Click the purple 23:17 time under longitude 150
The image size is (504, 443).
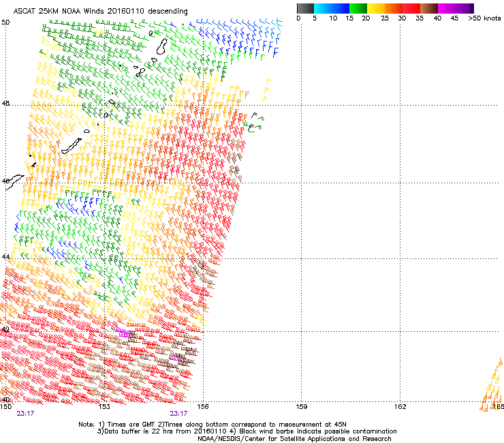click(x=25, y=414)
